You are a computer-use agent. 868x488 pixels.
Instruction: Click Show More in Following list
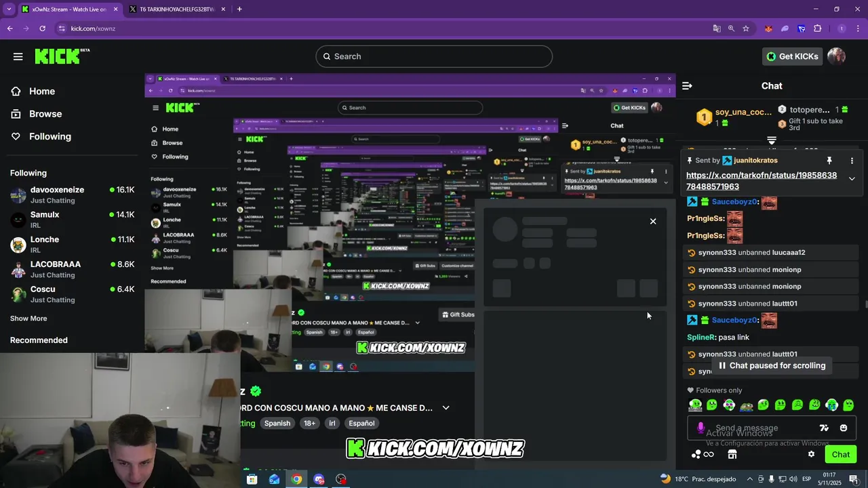pos(28,319)
